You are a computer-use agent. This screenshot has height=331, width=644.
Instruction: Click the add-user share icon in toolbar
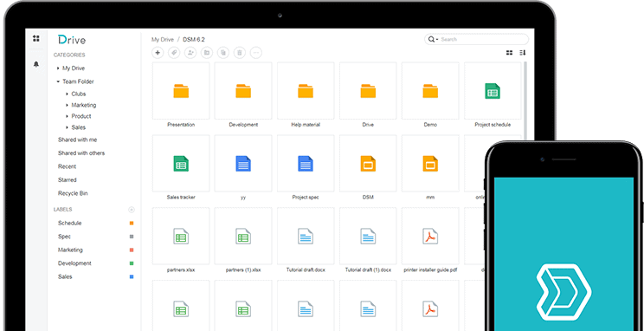(x=190, y=53)
